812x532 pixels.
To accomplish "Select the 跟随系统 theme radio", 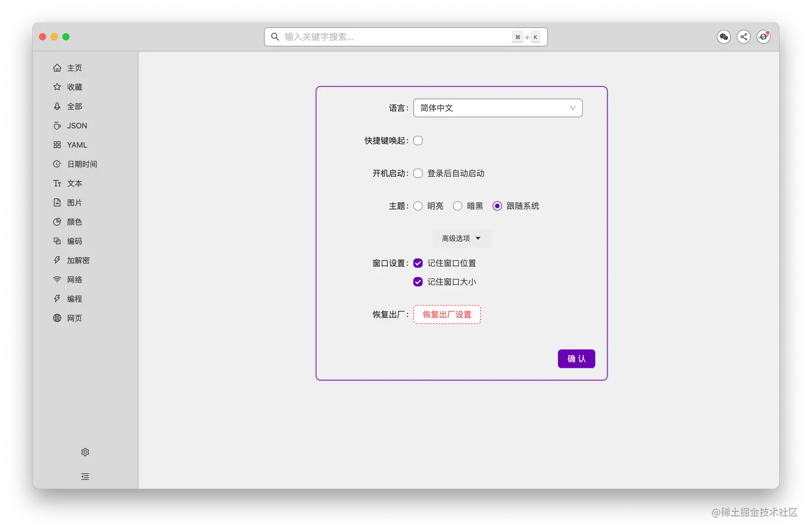I will [x=497, y=206].
